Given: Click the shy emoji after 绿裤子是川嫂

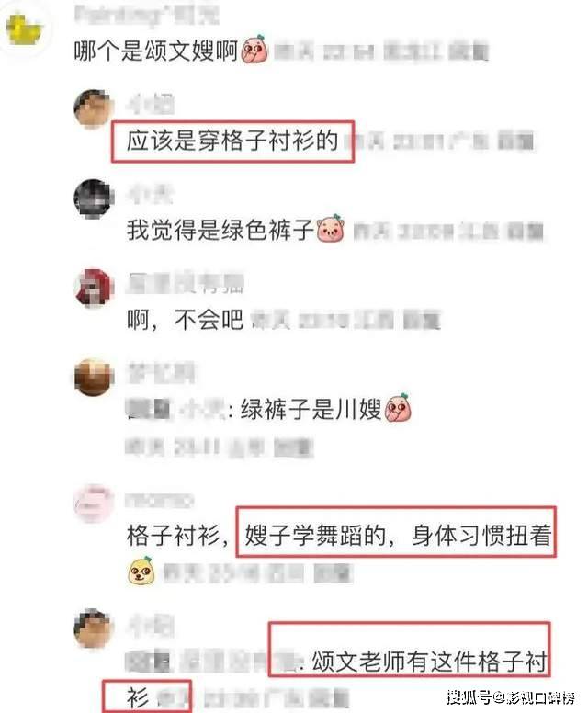Looking at the screenshot, I should coord(398,407).
